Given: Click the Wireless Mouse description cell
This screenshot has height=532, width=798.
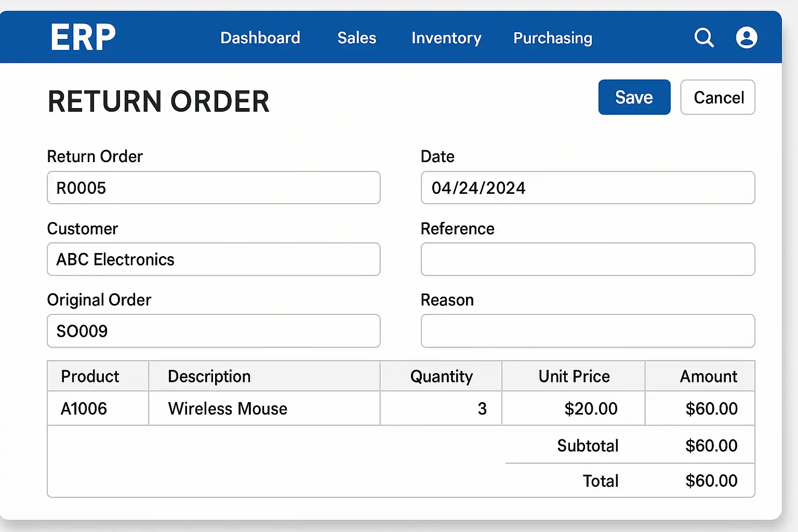Looking at the screenshot, I should pos(264,409).
